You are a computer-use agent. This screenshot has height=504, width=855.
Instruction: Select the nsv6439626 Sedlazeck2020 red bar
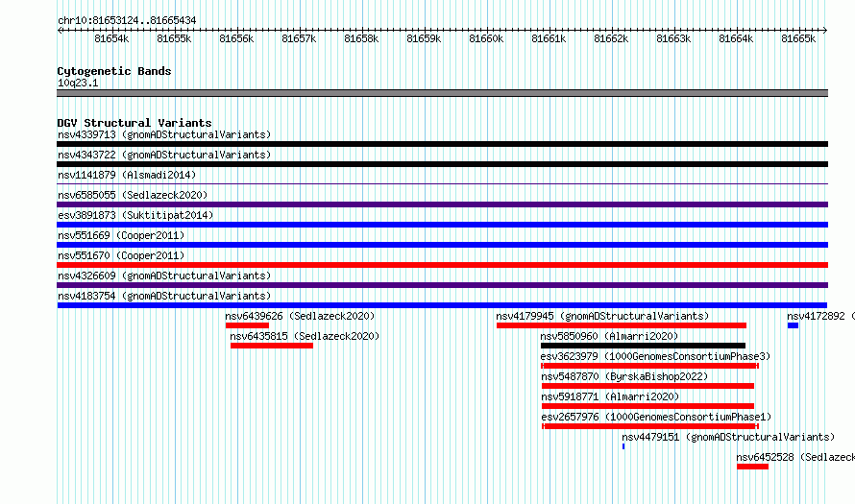tap(247, 325)
